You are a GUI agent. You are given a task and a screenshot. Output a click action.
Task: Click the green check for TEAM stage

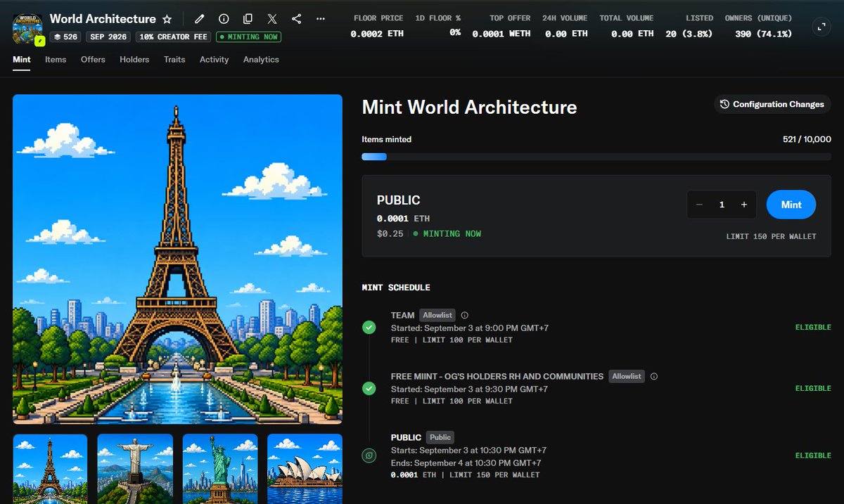(x=369, y=327)
